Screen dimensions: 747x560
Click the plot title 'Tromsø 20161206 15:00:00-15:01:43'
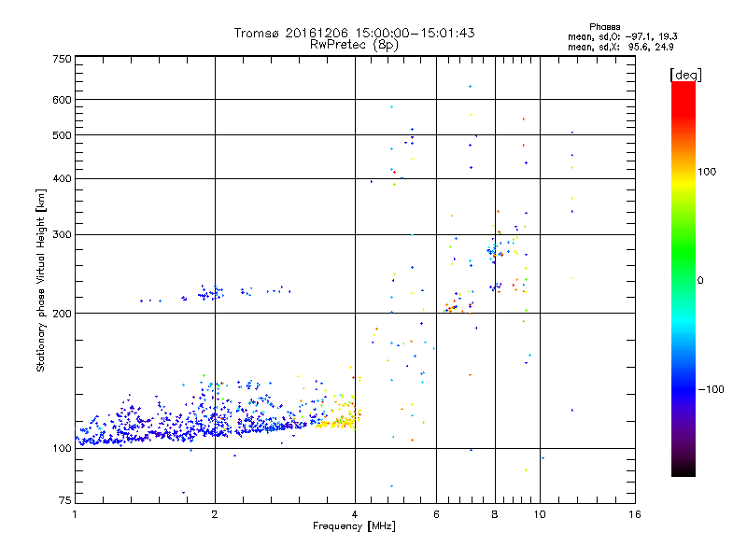(354, 33)
